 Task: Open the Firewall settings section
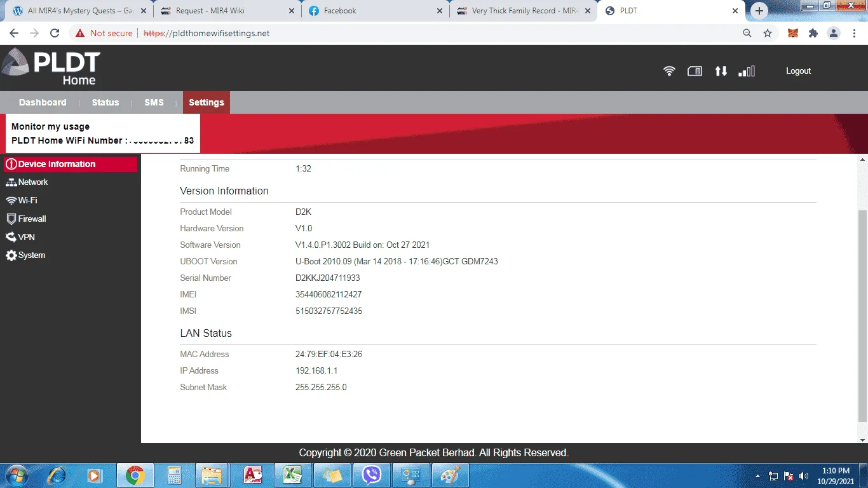[26, 219]
